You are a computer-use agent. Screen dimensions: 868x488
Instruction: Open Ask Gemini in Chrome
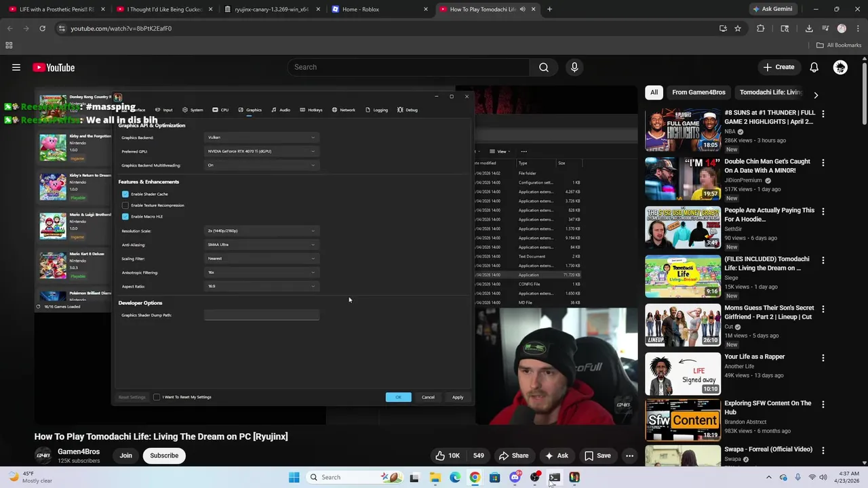tap(772, 9)
